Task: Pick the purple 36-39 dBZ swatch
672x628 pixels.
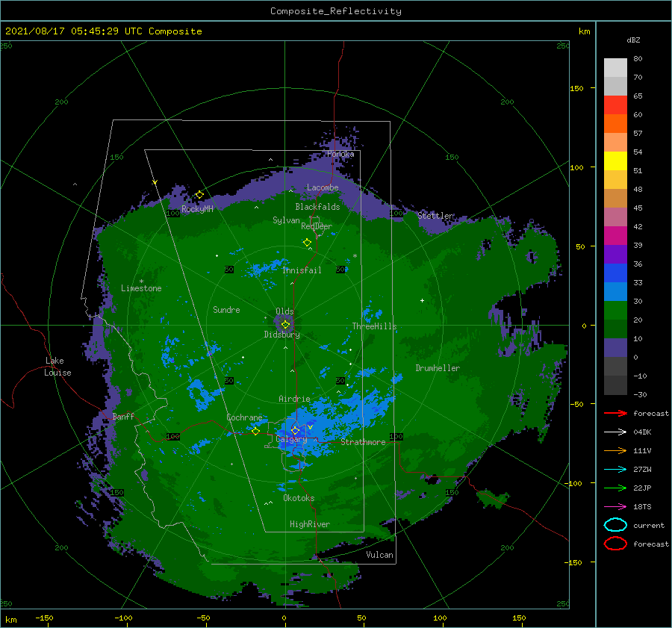Action: click(615, 254)
